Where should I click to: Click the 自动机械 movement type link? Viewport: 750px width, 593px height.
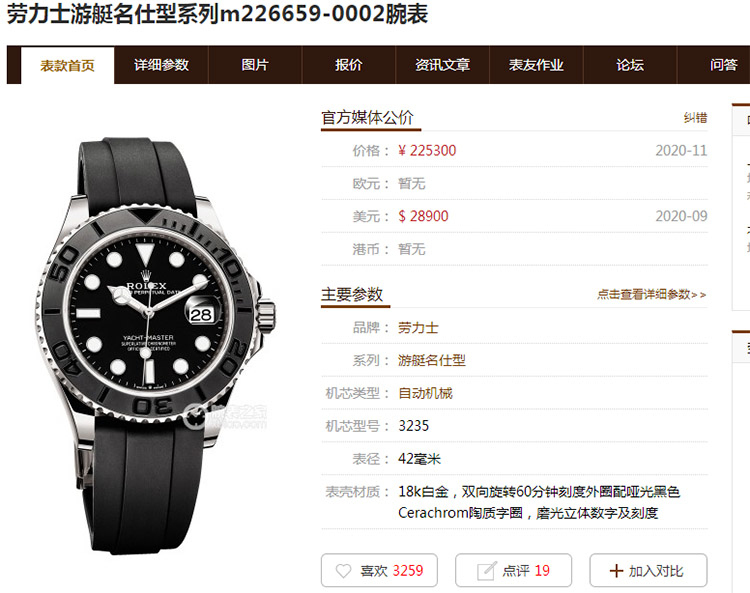click(x=425, y=393)
